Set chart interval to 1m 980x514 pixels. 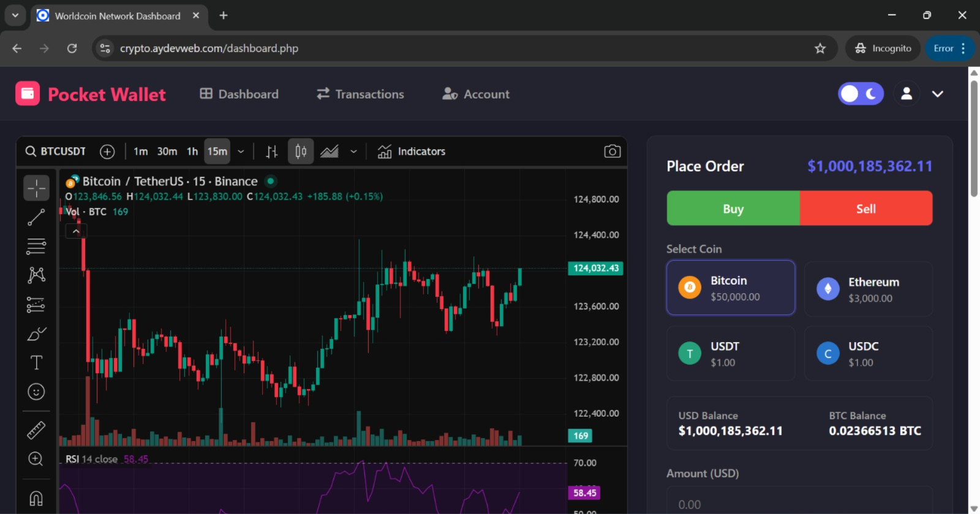coord(141,151)
